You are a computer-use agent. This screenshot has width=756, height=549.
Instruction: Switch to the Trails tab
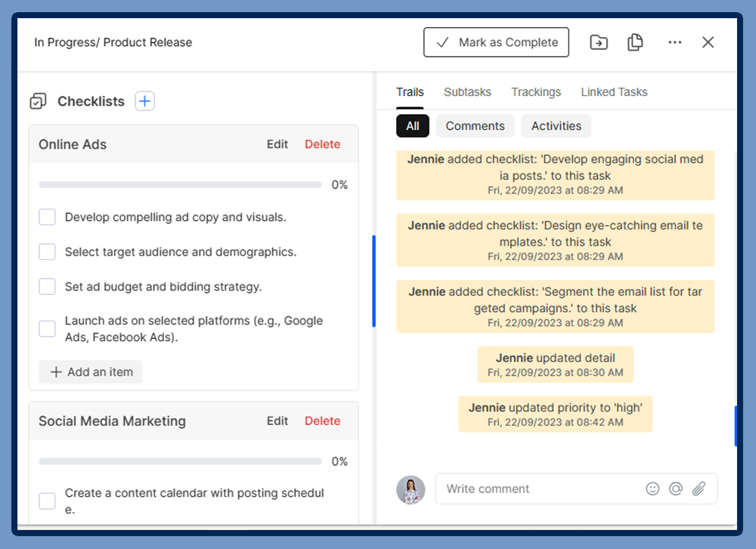410,92
